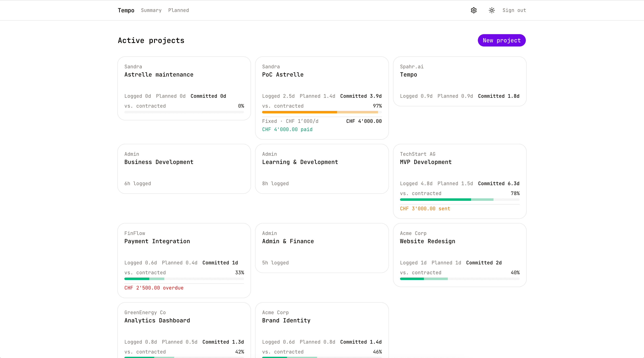Click 'CHF 4'000.00 paid' status
644x358 pixels.
[287, 129]
